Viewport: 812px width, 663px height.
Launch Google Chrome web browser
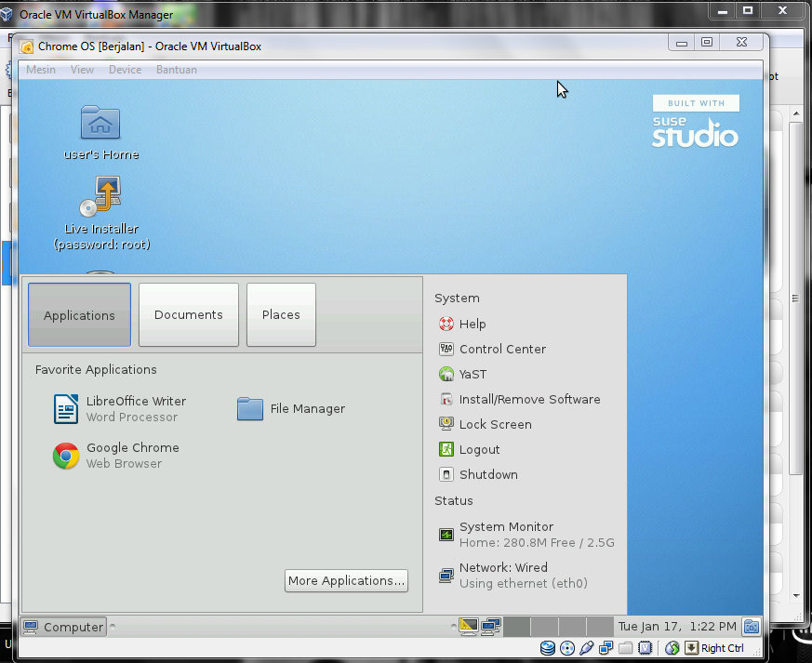click(x=116, y=456)
